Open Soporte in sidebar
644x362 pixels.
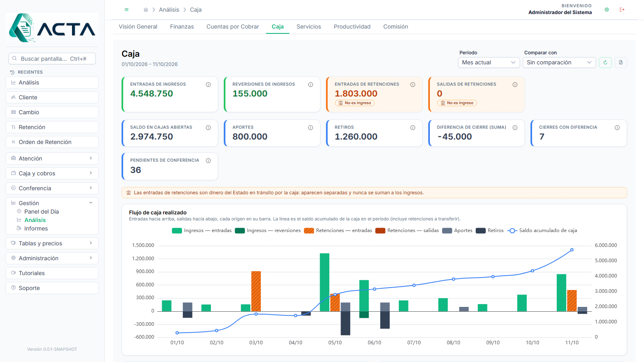point(52,288)
